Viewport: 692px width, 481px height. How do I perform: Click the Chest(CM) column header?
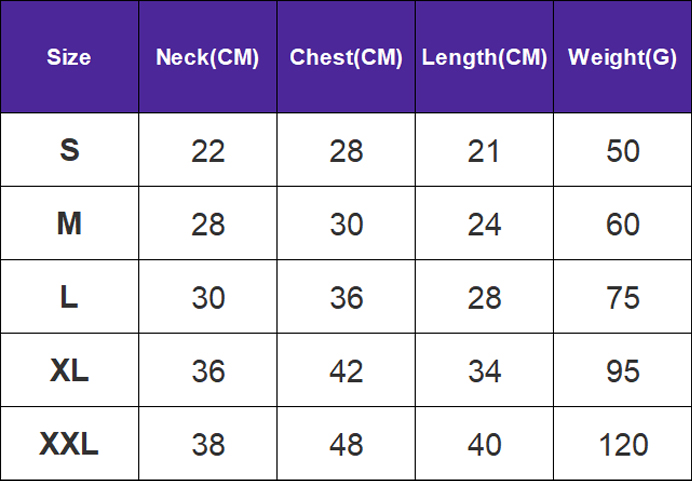(346, 57)
